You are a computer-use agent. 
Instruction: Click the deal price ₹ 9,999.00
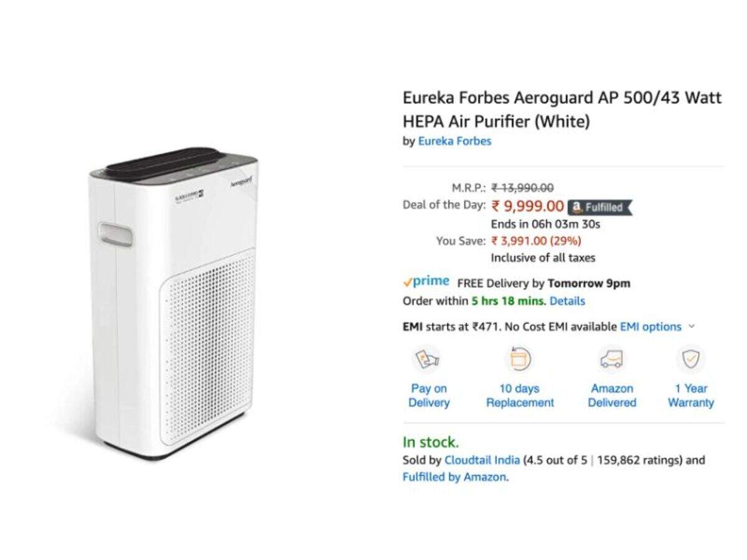tap(527, 206)
